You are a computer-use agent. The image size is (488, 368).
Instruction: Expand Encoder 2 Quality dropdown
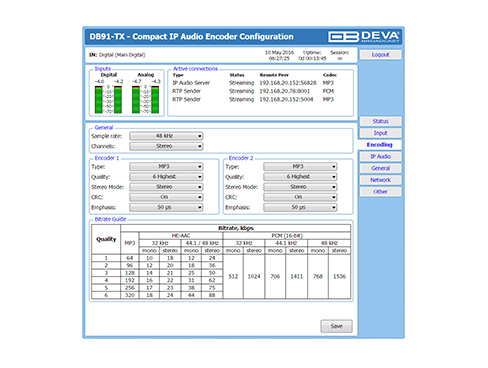tap(300, 177)
